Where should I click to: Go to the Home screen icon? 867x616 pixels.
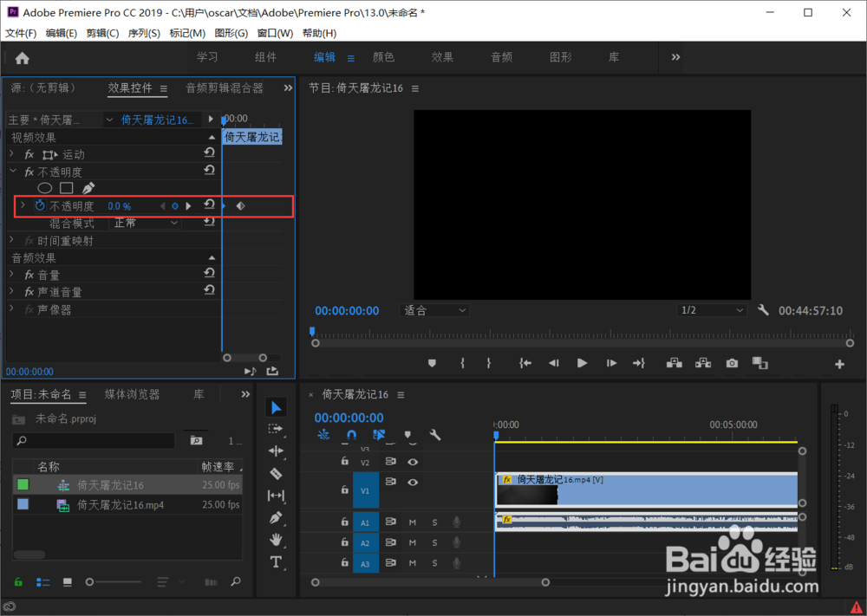23,58
